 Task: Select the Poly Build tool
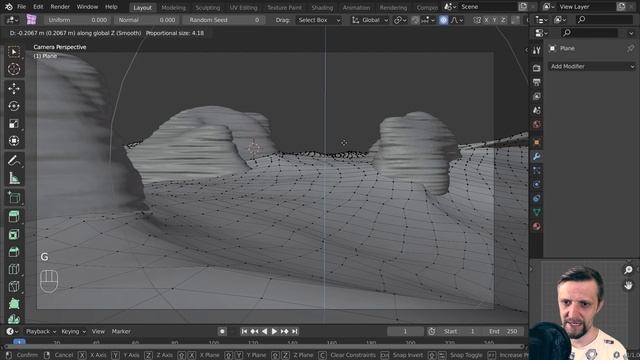[x=14, y=304]
